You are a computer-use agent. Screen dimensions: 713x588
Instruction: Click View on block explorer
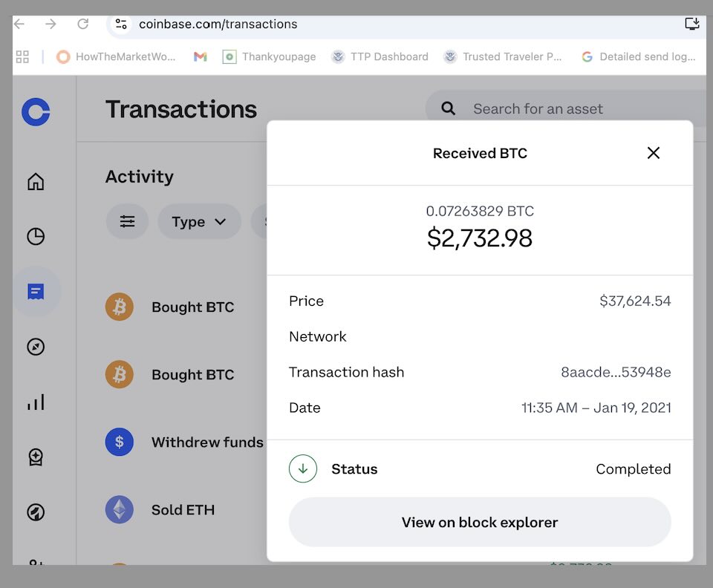click(480, 522)
